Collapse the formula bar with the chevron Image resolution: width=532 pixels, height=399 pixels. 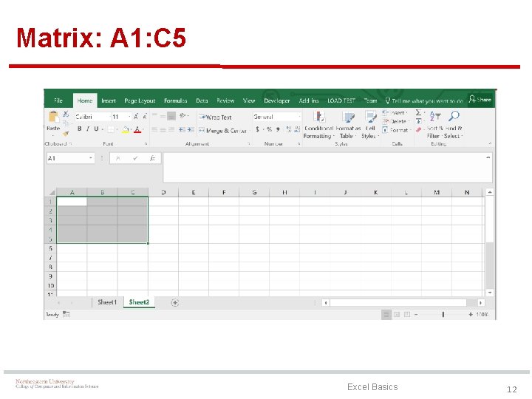[488, 157]
